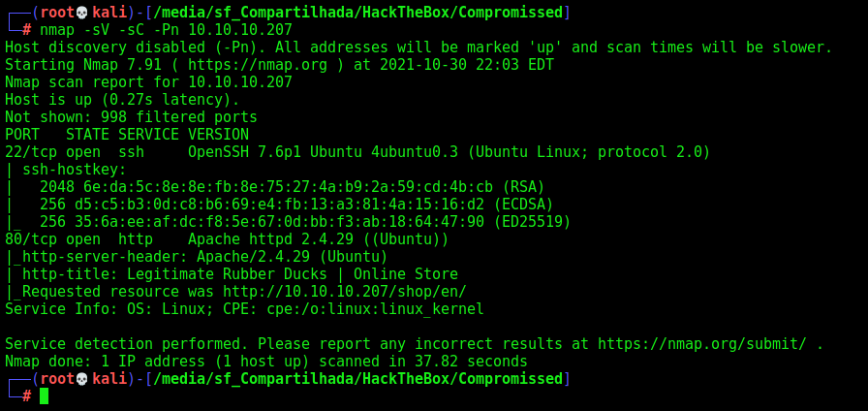Click the ECDSA hostkey fingerprint line
The width and height of the screenshot is (868, 411).
pyautogui.click(x=296, y=205)
